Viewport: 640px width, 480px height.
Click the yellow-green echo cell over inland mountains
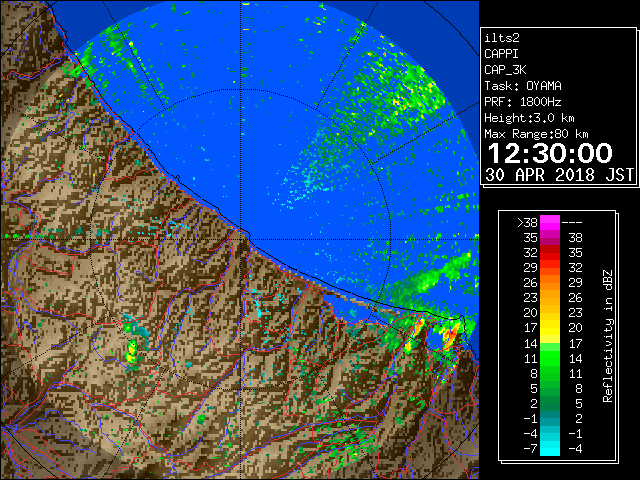(x=131, y=352)
